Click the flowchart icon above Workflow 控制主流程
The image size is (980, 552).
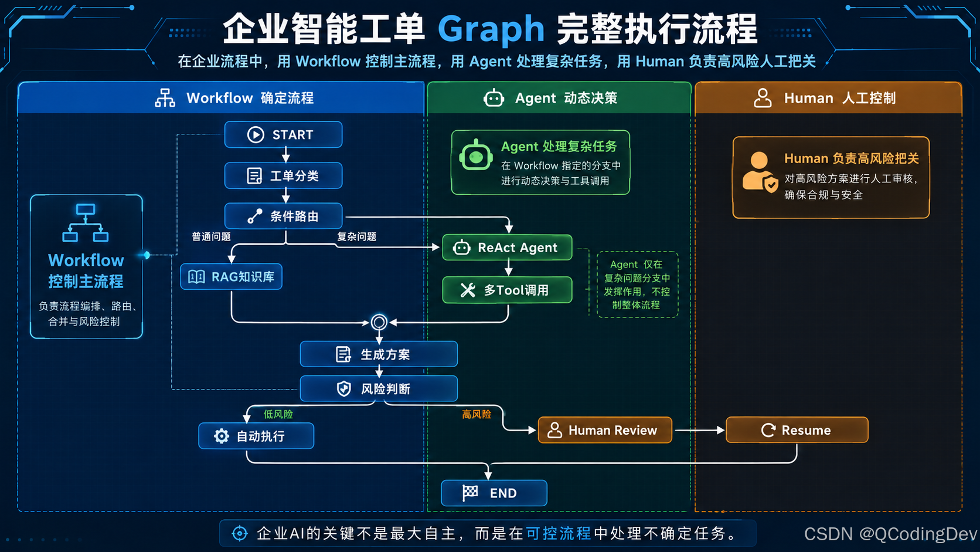point(86,223)
